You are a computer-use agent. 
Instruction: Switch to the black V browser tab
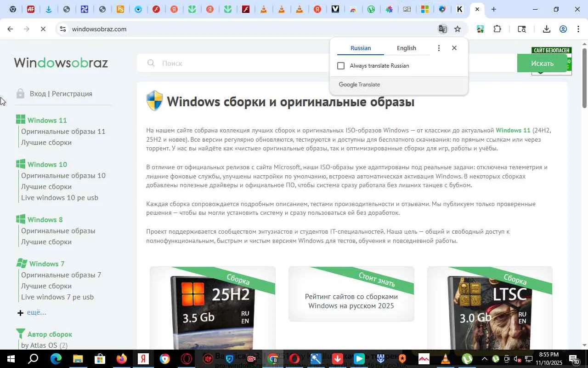pos(335,9)
